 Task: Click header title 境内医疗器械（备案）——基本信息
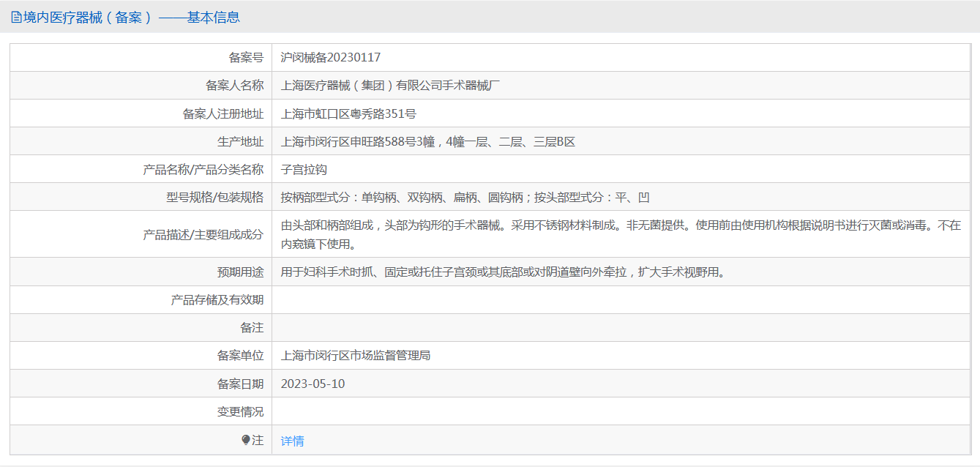click(x=132, y=18)
